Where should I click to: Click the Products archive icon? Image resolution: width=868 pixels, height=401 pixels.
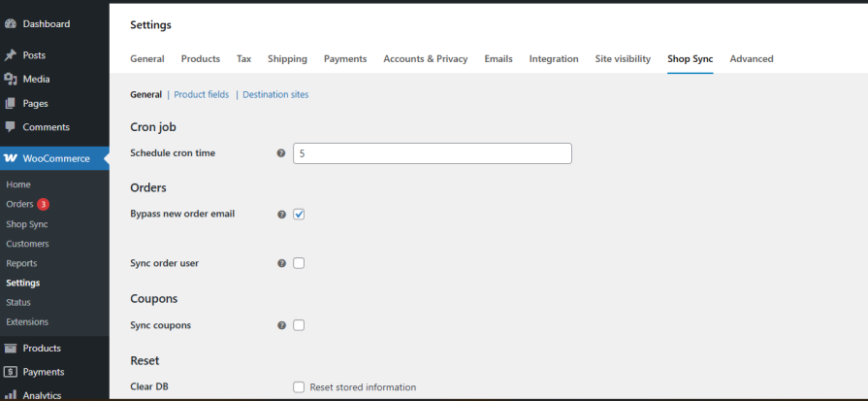click(x=11, y=349)
